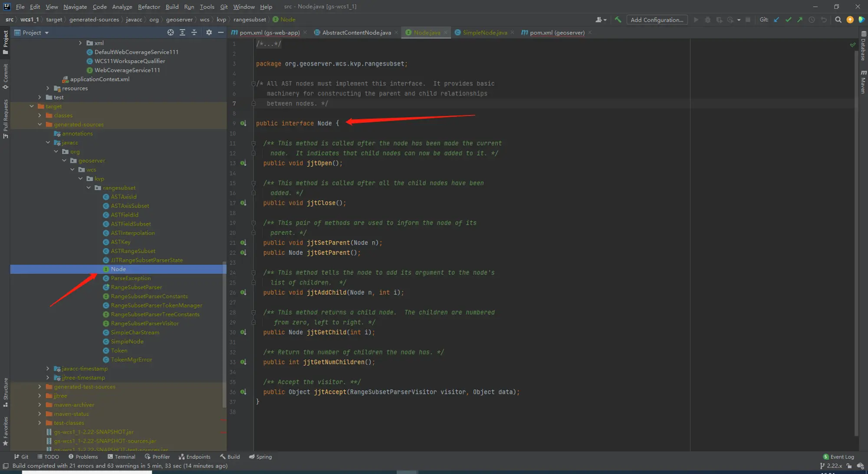Image resolution: width=868 pixels, height=474 pixels.
Task: Fold the javadoc at line 11
Action: click(x=253, y=143)
